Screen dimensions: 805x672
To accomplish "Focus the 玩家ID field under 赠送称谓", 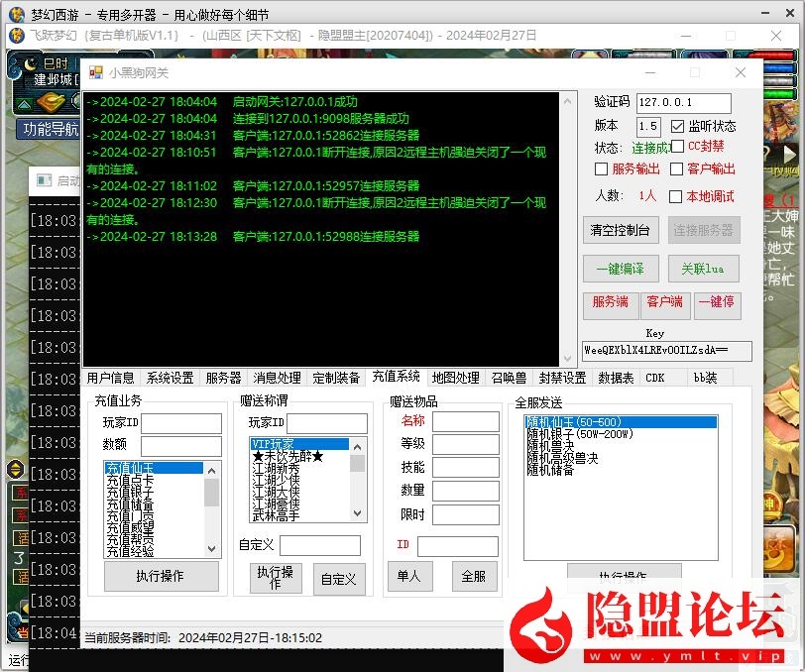I will point(327,423).
